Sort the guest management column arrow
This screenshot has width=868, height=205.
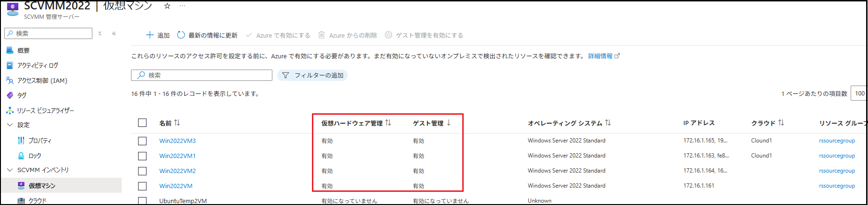pos(449,123)
